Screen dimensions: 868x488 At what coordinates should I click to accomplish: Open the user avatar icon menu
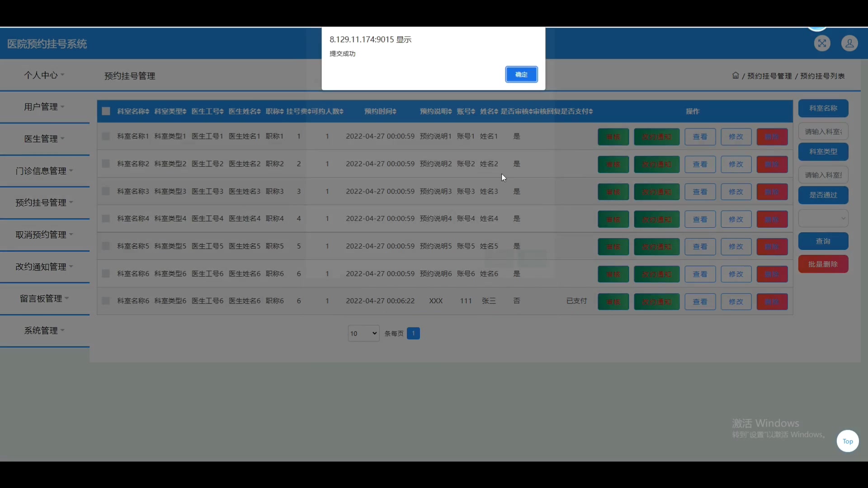pyautogui.click(x=849, y=43)
